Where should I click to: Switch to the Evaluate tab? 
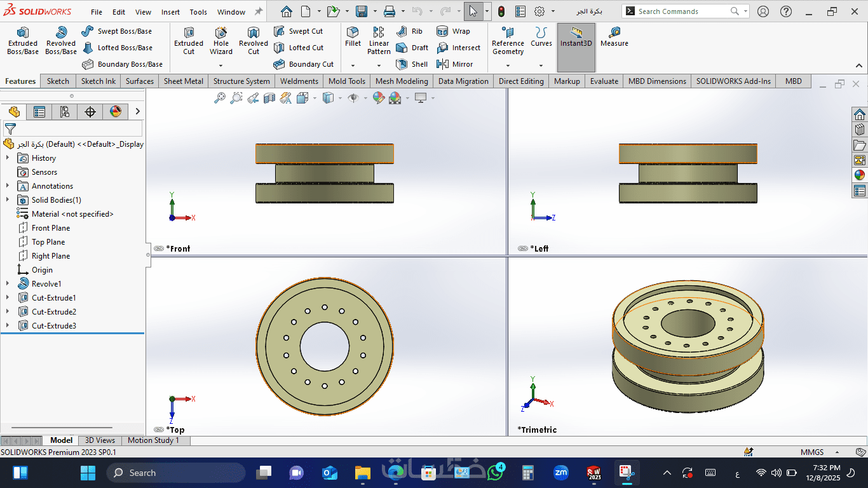pyautogui.click(x=604, y=81)
